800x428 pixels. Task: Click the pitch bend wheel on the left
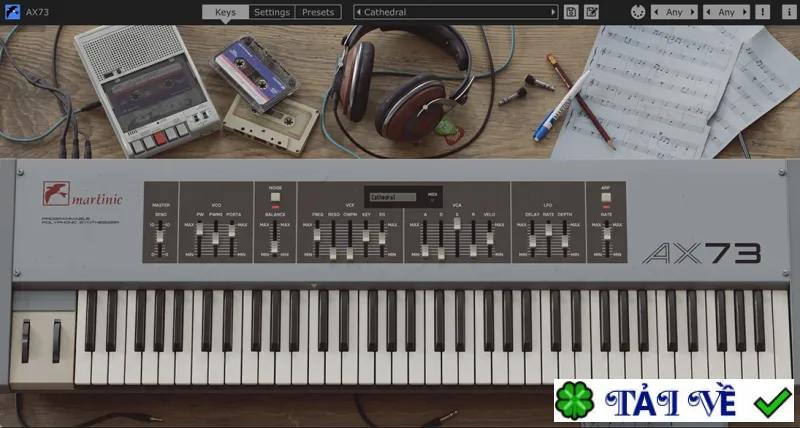[26, 341]
